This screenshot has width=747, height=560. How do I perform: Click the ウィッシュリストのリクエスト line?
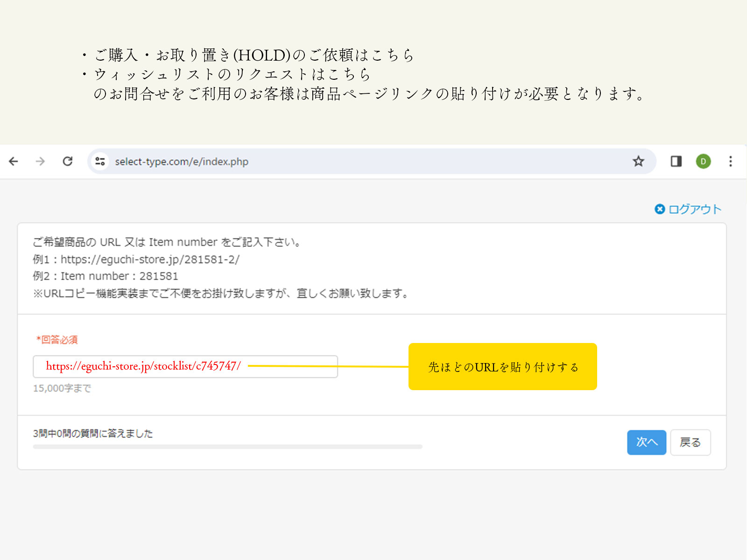[232, 74]
